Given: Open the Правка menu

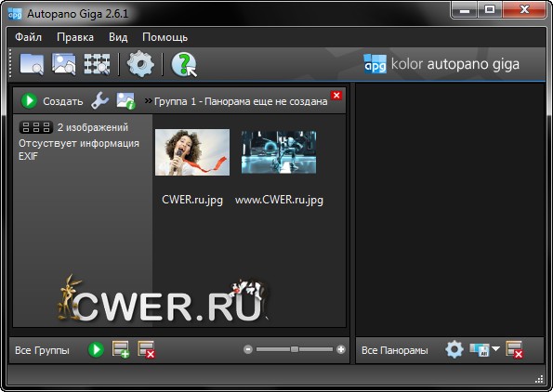Looking at the screenshot, I should pos(75,37).
